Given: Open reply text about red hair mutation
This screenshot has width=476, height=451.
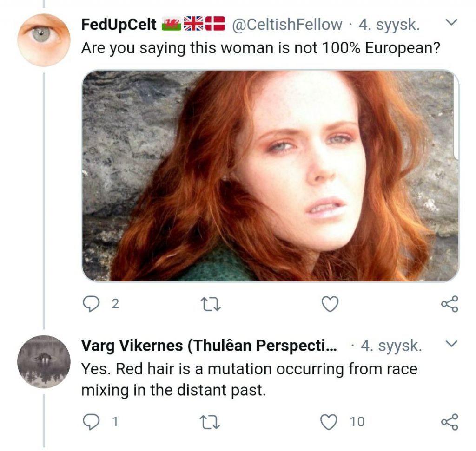Looking at the screenshot, I should (249, 379).
